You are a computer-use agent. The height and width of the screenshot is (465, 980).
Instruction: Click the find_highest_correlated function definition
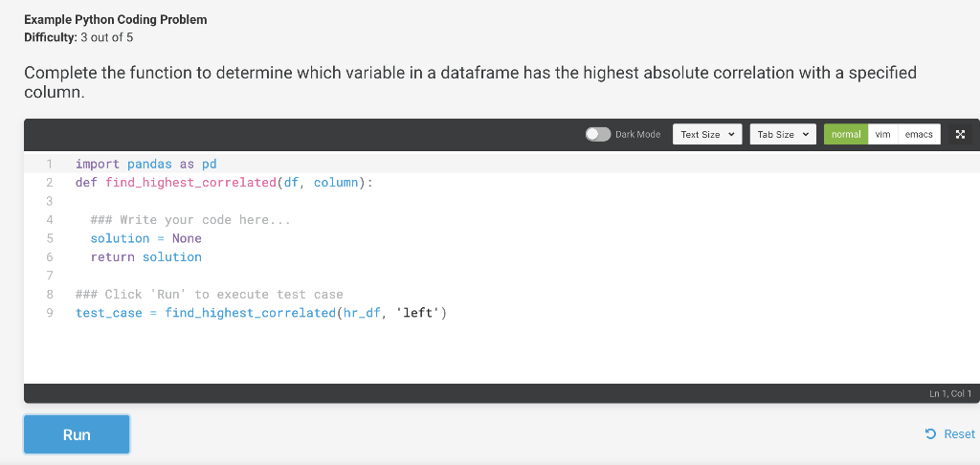click(x=224, y=183)
